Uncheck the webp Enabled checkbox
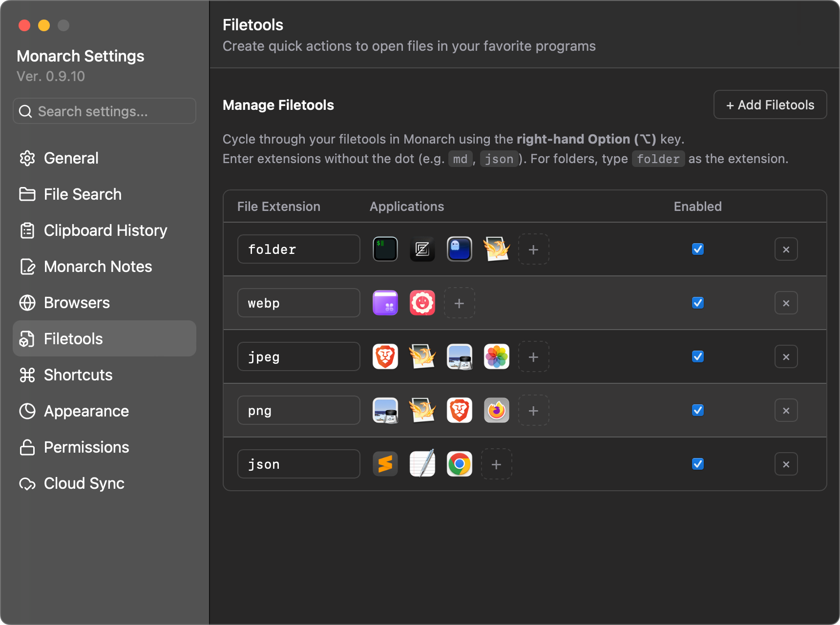The image size is (840, 625). coord(698,303)
